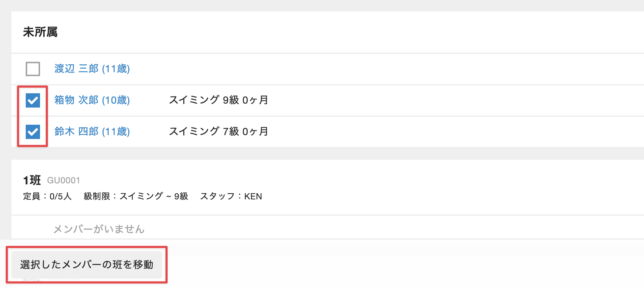This screenshot has height=288, width=644.
Task: Uncheck the 箱物 次郎 checkbox
Action: coord(33,100)
